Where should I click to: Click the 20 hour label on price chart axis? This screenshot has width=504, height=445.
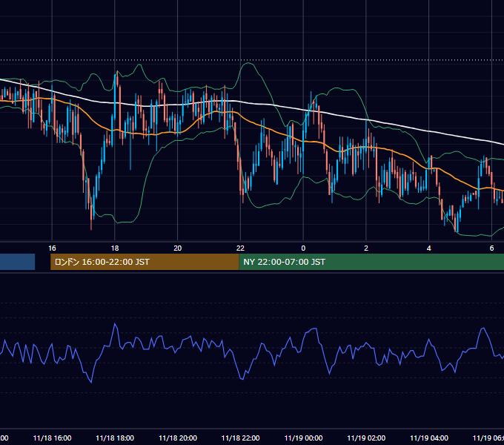(x=177, y=248)
